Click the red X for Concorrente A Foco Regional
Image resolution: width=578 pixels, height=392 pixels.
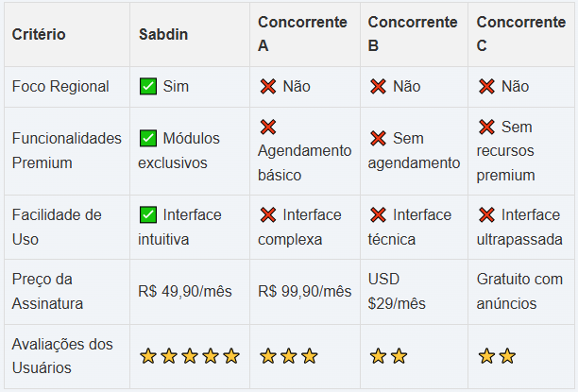pos(268,87)
